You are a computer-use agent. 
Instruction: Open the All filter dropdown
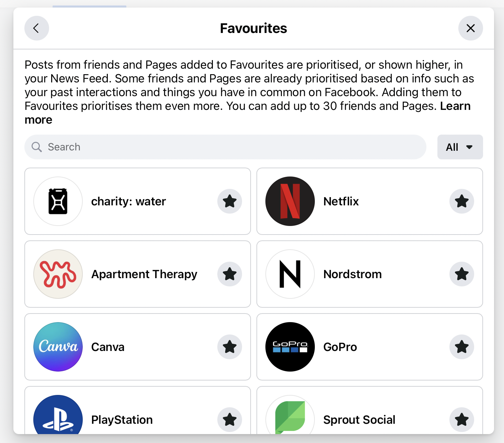click(x=460, y=147)
